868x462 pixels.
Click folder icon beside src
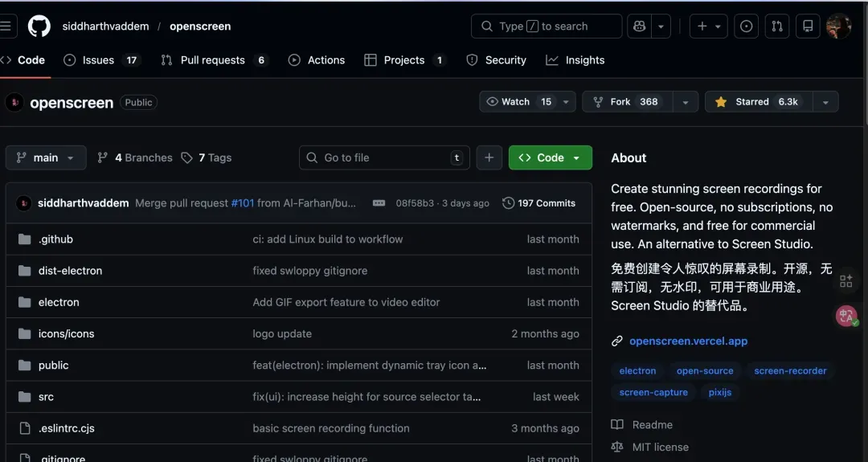[x=24, y=397]
